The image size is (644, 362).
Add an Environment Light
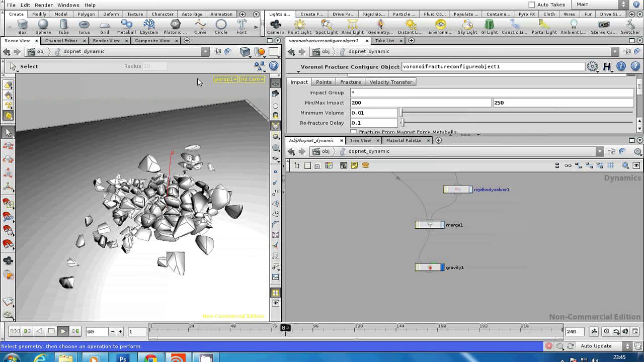click(440, 27)
